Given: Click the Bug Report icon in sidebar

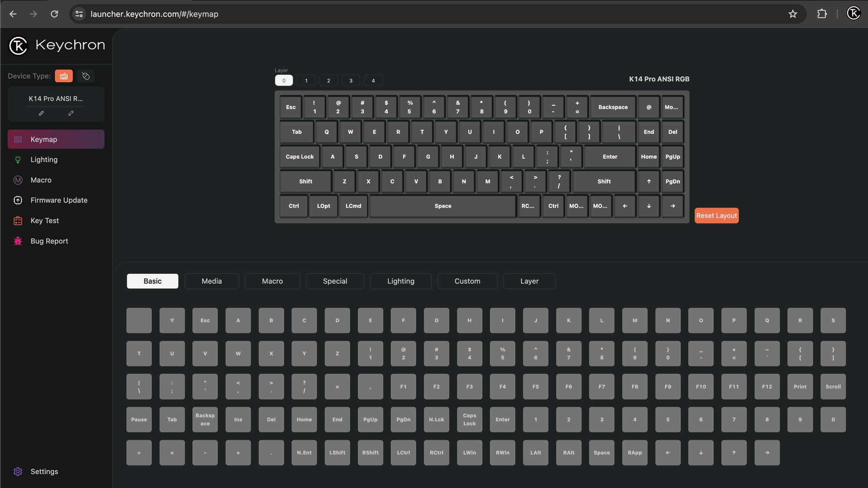Looking at the screenshot, I should click(17, 241).
